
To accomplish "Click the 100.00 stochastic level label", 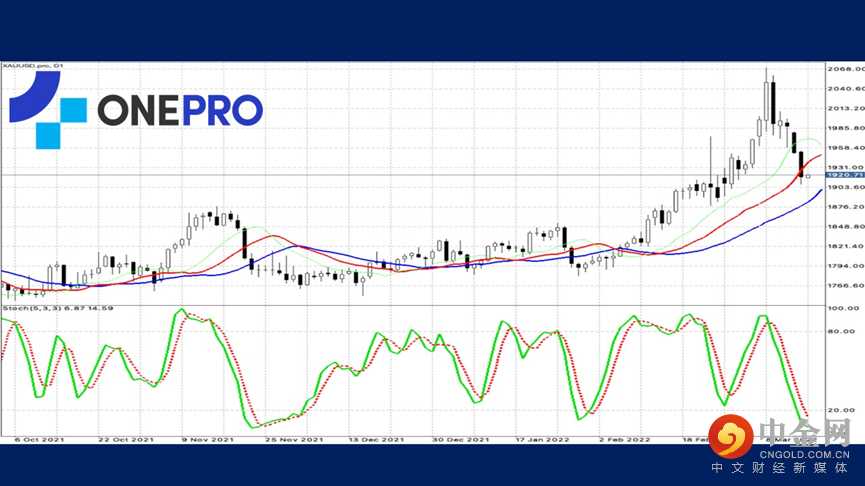I will (843, 308).
